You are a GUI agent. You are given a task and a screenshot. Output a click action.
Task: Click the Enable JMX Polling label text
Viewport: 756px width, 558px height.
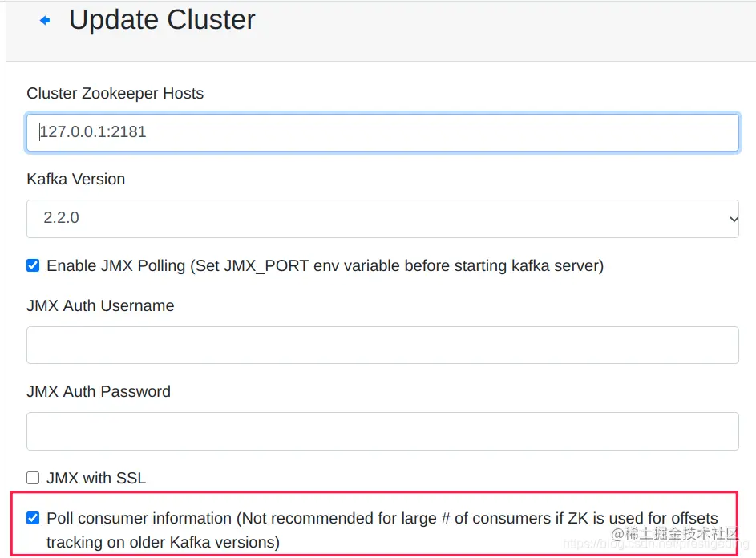[325, 265]
